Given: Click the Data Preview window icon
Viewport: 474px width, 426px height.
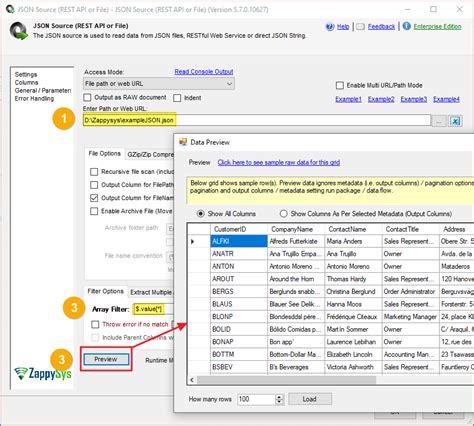Looking at the screenshot, I should point(183,142).
